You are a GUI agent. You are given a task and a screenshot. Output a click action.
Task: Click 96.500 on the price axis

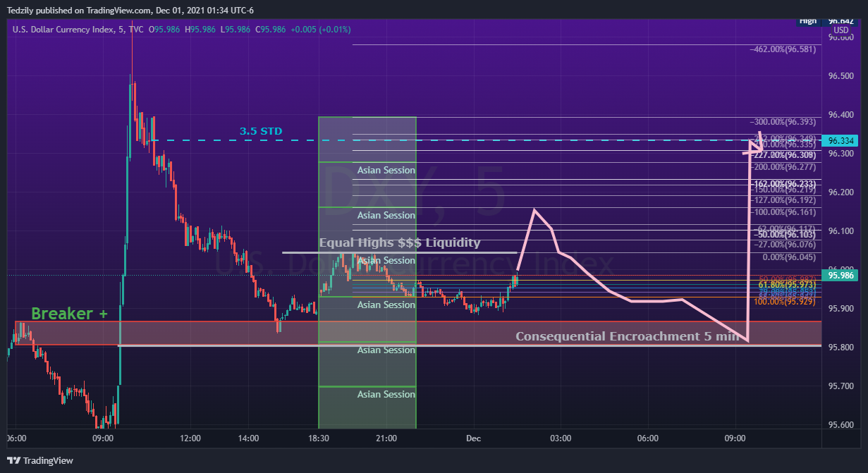point(841,76)
